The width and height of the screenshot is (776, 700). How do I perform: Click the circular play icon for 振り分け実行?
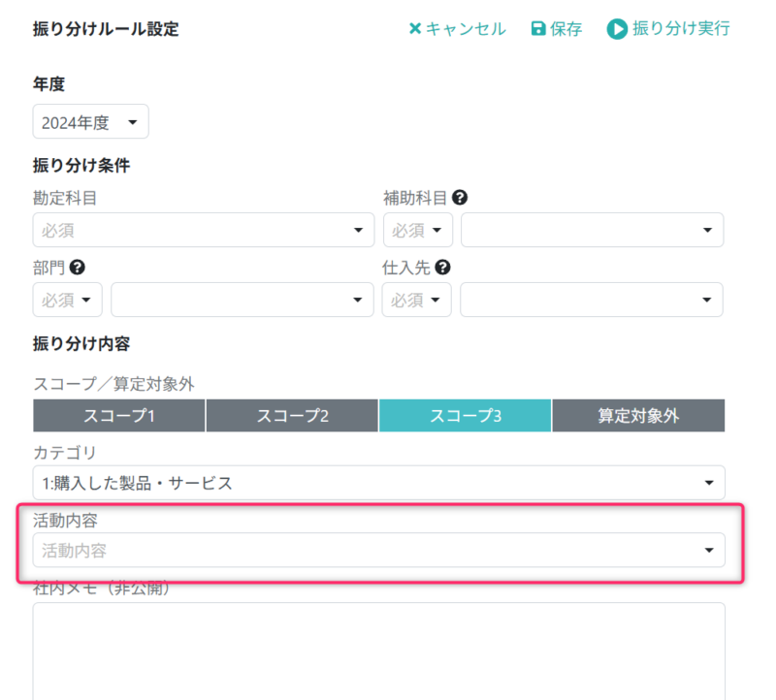pos(618,29)
